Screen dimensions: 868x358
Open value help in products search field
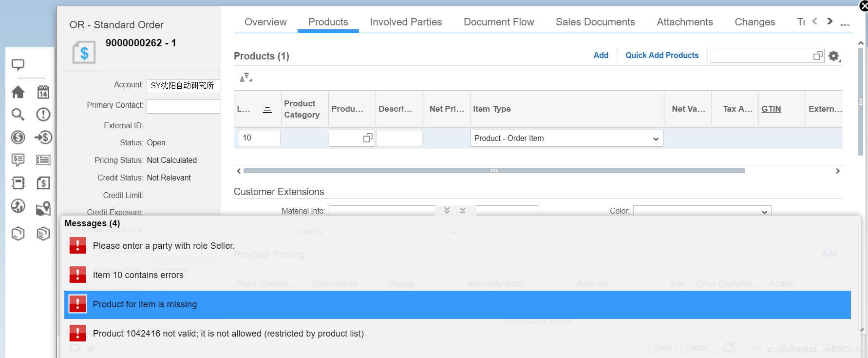coord(818,56)
